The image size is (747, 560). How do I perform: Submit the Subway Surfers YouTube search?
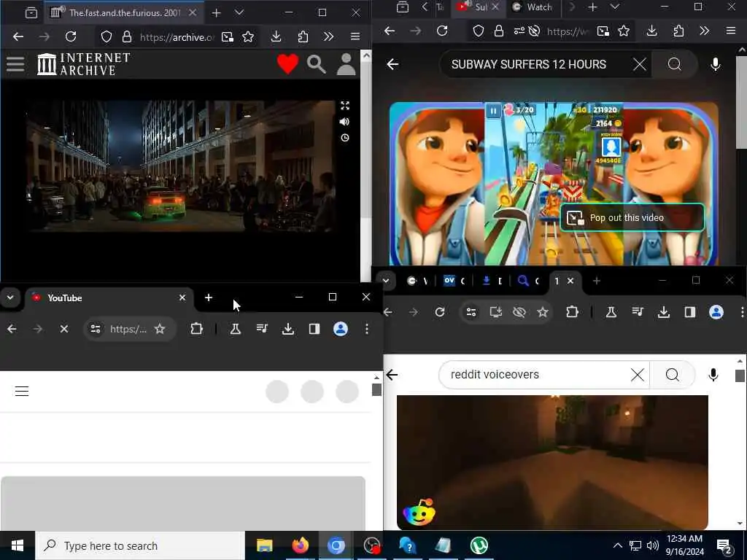[675, 64]
